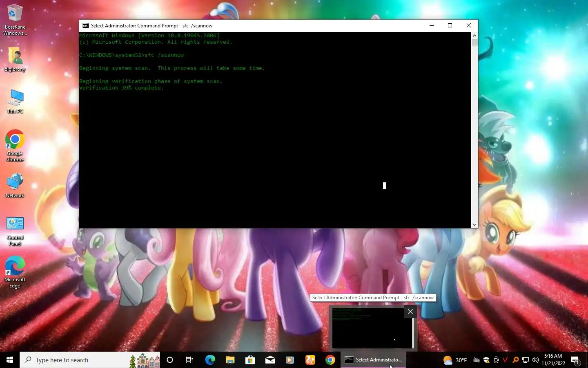Close the Command Prompt taskbar preview

click(x=410, y=312)
